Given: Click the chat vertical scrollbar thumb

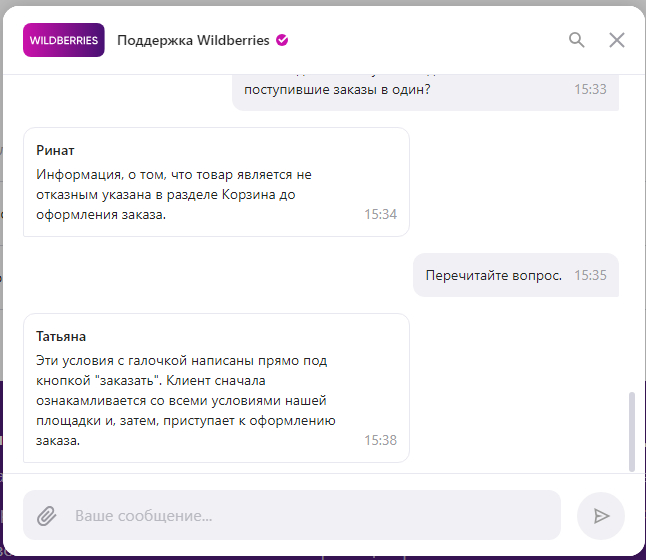Looking at the screenshot, I should click(x=632, y=432).
